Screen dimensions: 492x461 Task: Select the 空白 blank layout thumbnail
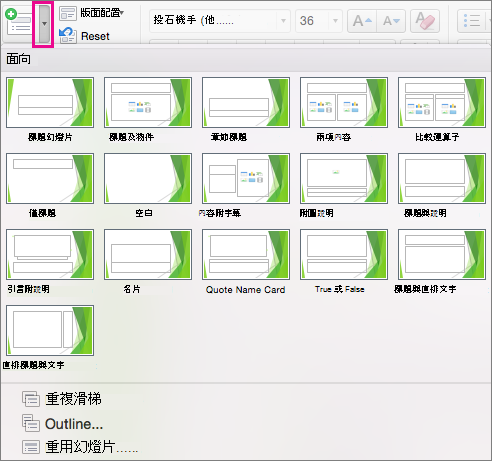coord(148,179)
